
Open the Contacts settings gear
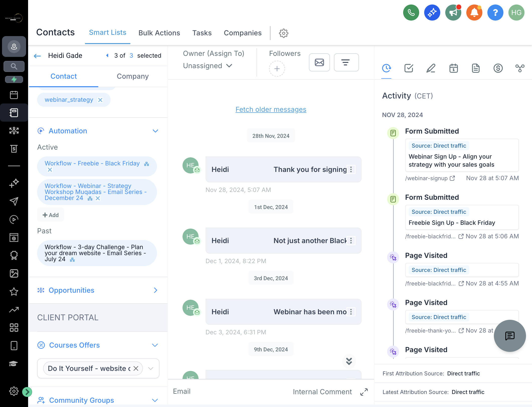(x=284, y=33)
